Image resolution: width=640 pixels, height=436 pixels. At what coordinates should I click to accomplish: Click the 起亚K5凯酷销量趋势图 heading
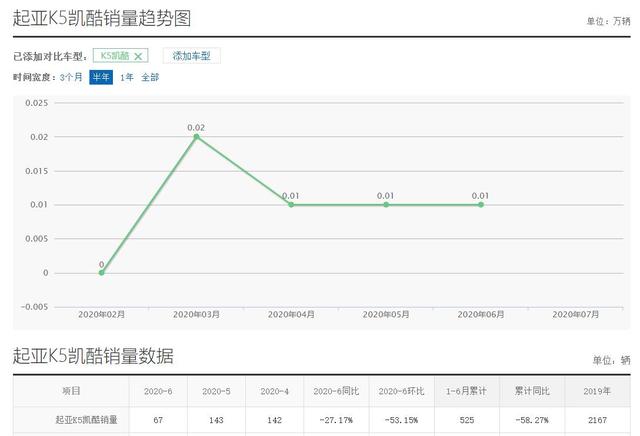coord(102,18)
